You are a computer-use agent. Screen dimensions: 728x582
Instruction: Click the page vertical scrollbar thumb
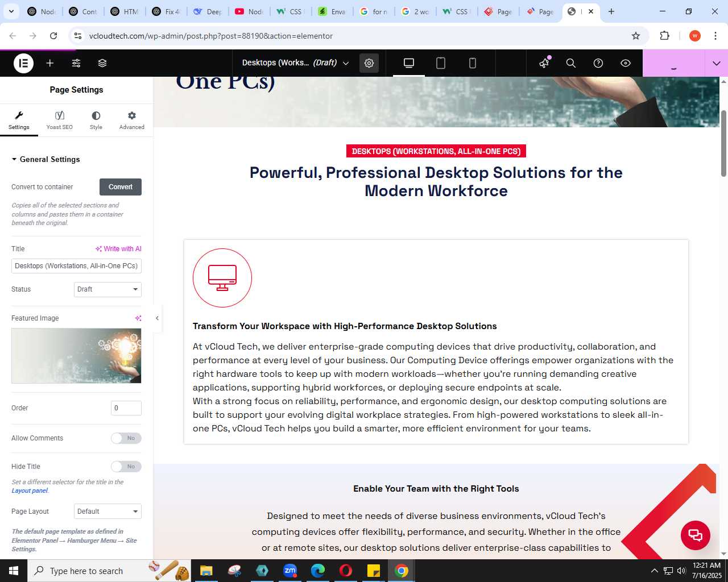(723, 143)
